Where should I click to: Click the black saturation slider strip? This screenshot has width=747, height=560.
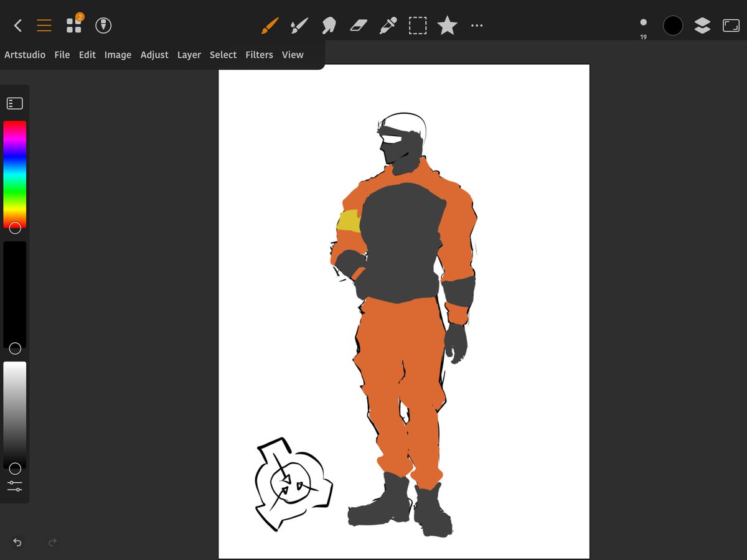point(15,294)
